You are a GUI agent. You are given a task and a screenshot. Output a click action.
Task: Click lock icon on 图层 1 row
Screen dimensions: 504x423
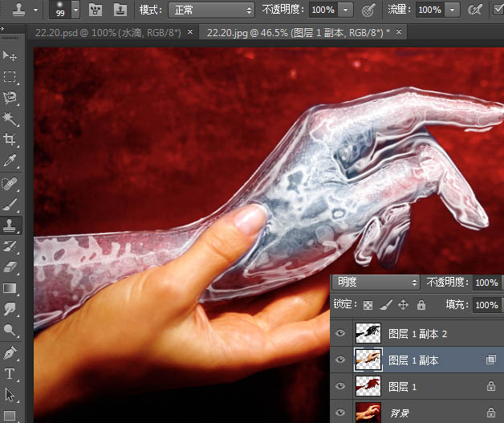(491, 386)
